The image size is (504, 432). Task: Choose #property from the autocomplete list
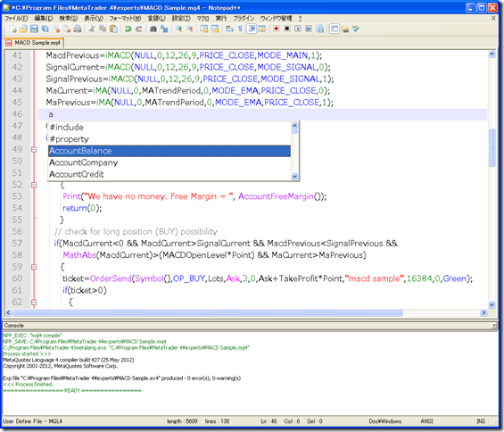tap(169, 139)
